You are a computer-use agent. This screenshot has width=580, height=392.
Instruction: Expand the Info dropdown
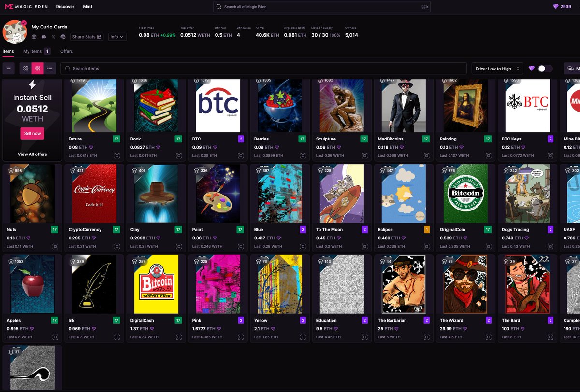(x=117, y=37)
